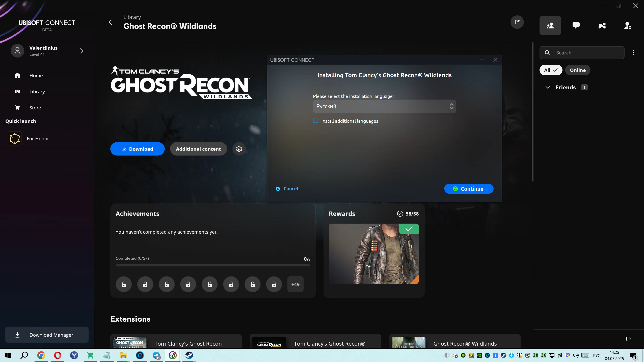Image resolution: width=644 pixels, height=362 pixels.
Task: Minimize the install dialog window
Action: (x=482, y=60)
